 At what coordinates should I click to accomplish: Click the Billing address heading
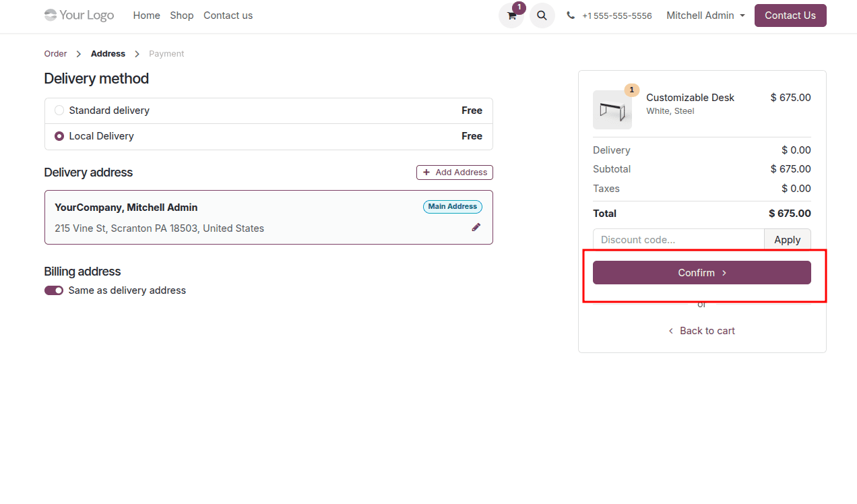(82, 272)
